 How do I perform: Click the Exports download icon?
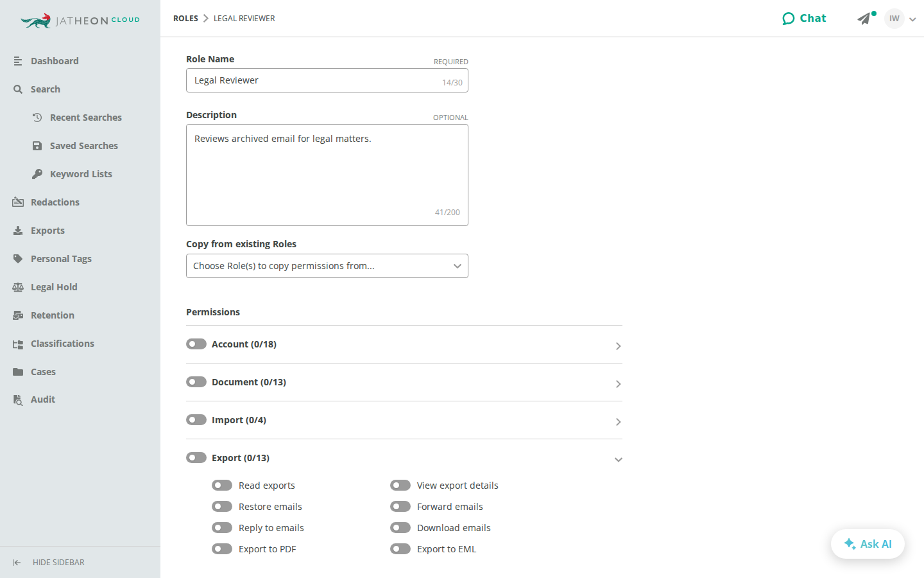(x=18, y=231)
